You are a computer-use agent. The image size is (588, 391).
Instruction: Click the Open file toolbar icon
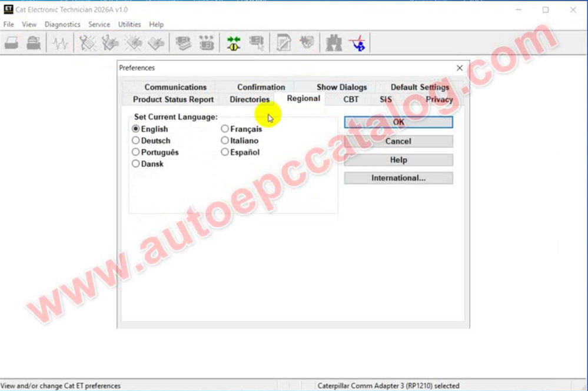click(12, 43)
